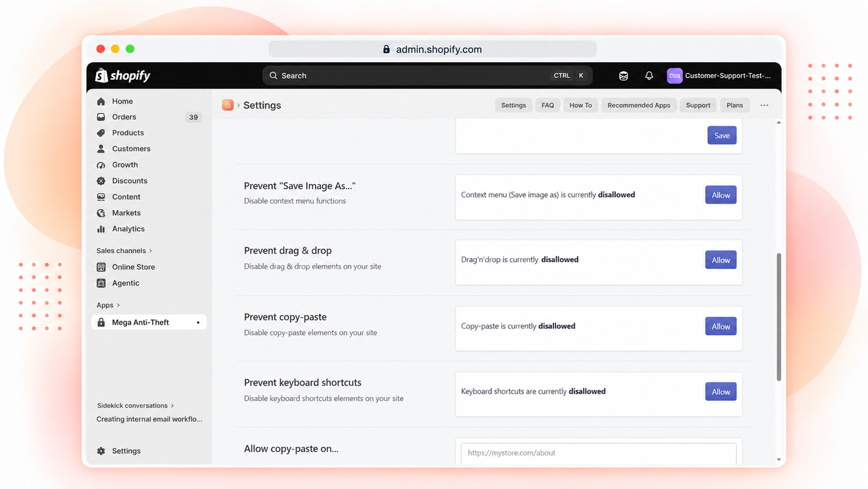Click the Settings gear icon in sidebar
Viewport: 868px width, 489px height.
(101, 451)
